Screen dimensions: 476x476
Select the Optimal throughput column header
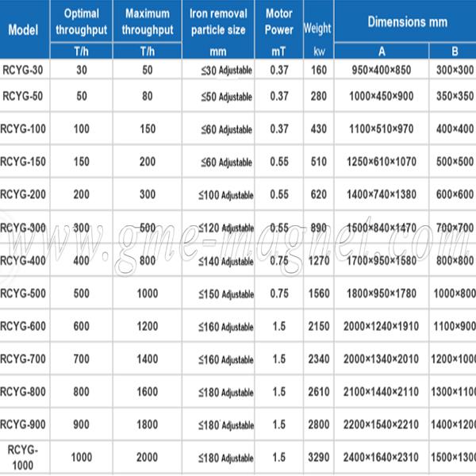(82, 21)
